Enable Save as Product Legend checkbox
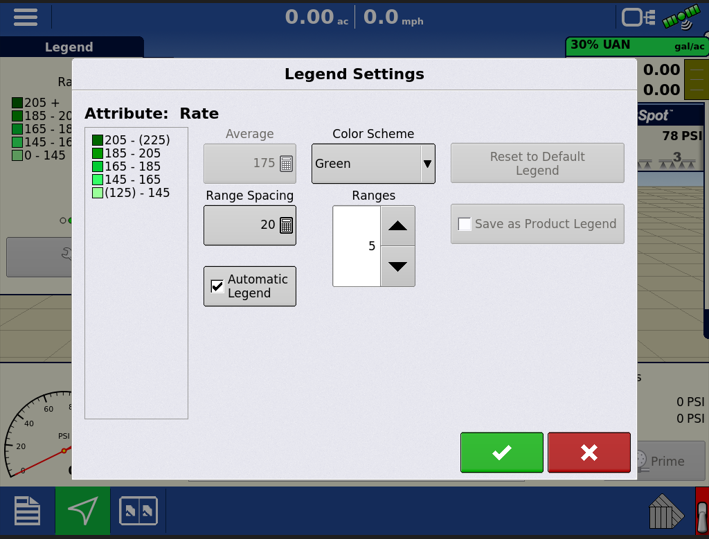 [465, 224]
